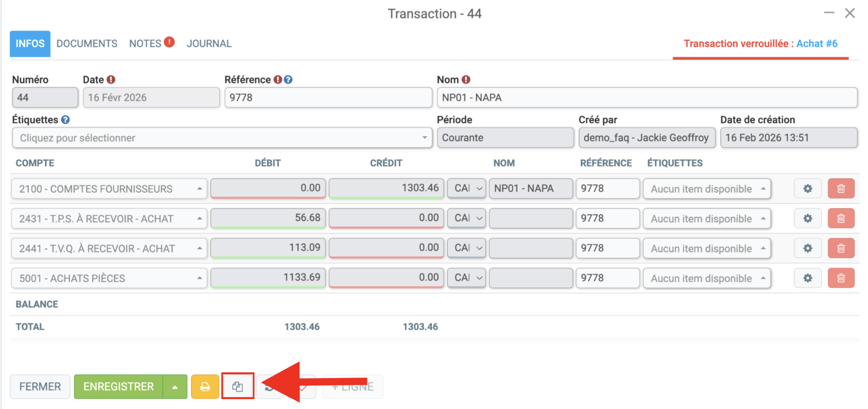Expand account dropdown 2100 Comptes Fournisseurs

[109, 189]
